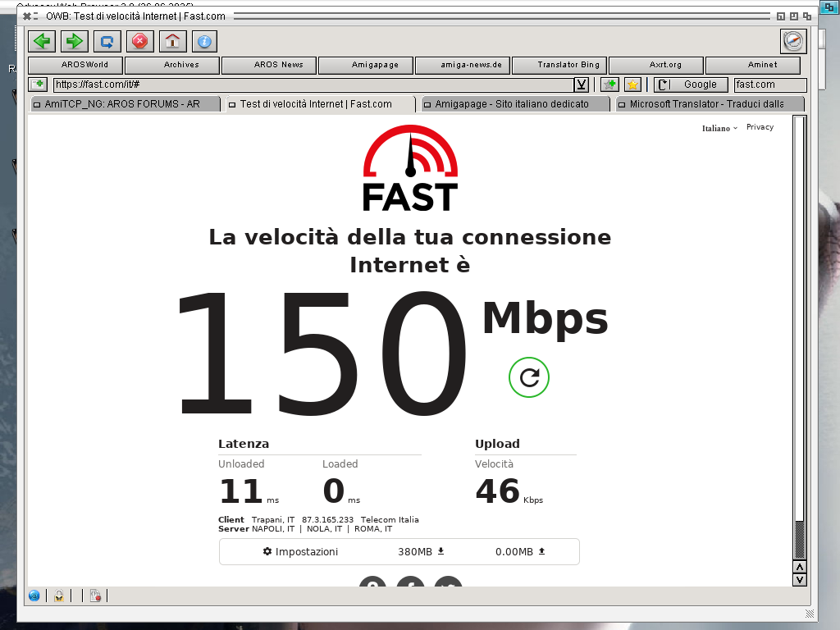This screenshot has width=840, height=630.
Task: Click the search field containing fast.com
Action: (770, 84)
